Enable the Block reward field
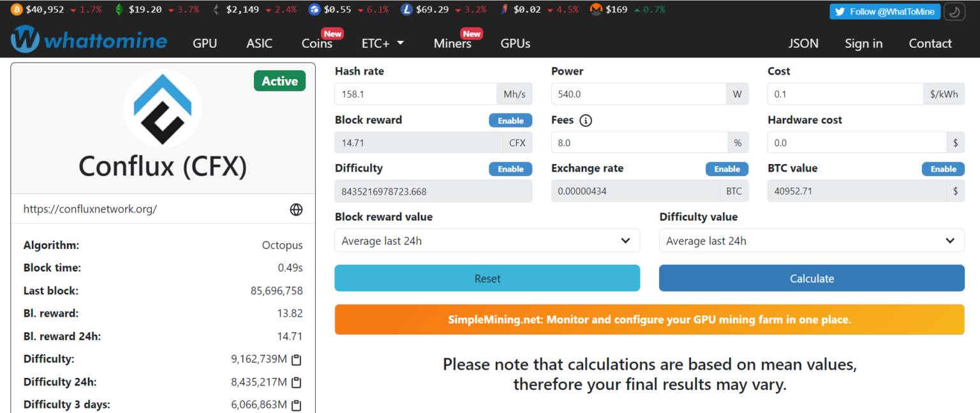 coord(510,120)
